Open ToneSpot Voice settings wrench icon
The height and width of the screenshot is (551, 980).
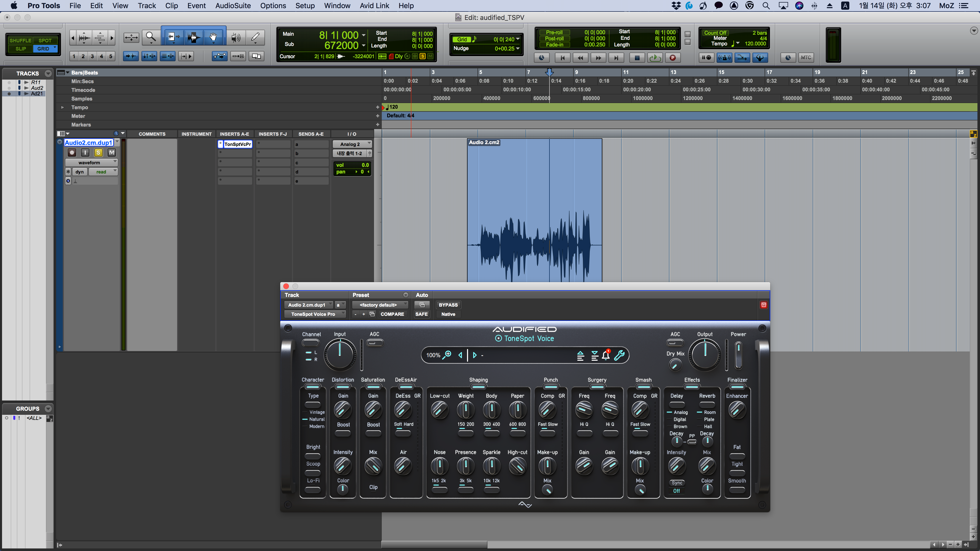tap(619, 355)
